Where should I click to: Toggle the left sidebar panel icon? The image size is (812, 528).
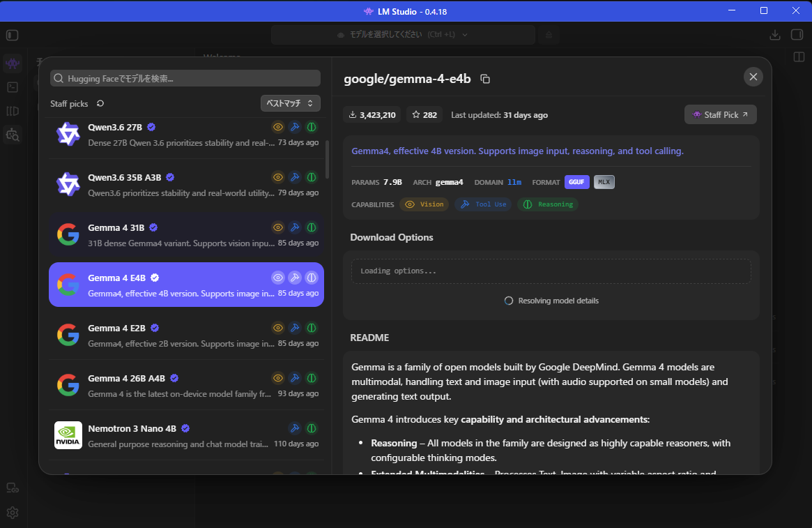pos(13,36)
